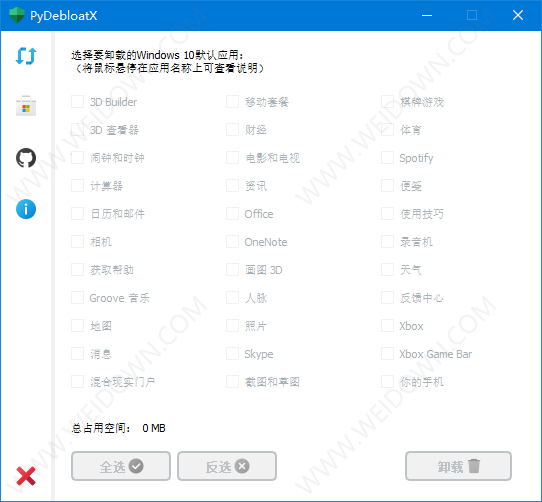
Task: Toggle the 录音机 checkbox
Action: point(387,242)
